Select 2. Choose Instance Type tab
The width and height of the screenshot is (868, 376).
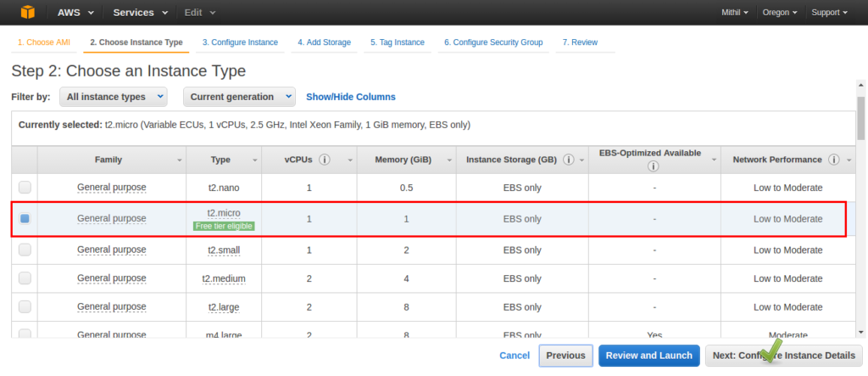[136, 42]
